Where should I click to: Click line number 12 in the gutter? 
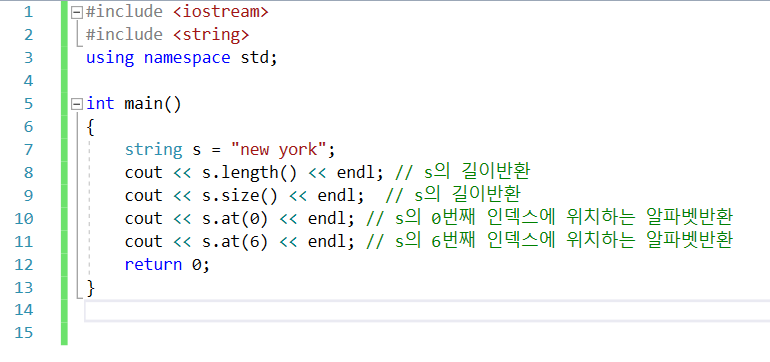click(x=24, y=265)
